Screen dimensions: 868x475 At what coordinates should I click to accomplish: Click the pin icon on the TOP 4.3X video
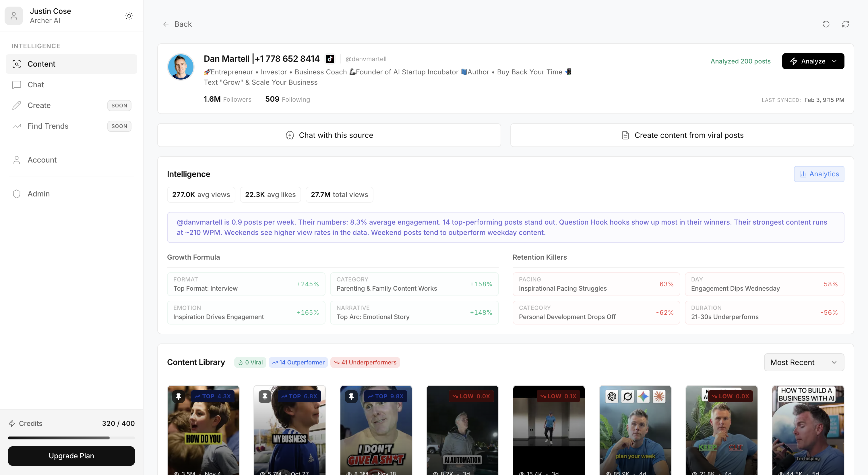pyautogui.click(x=179, y=396)
